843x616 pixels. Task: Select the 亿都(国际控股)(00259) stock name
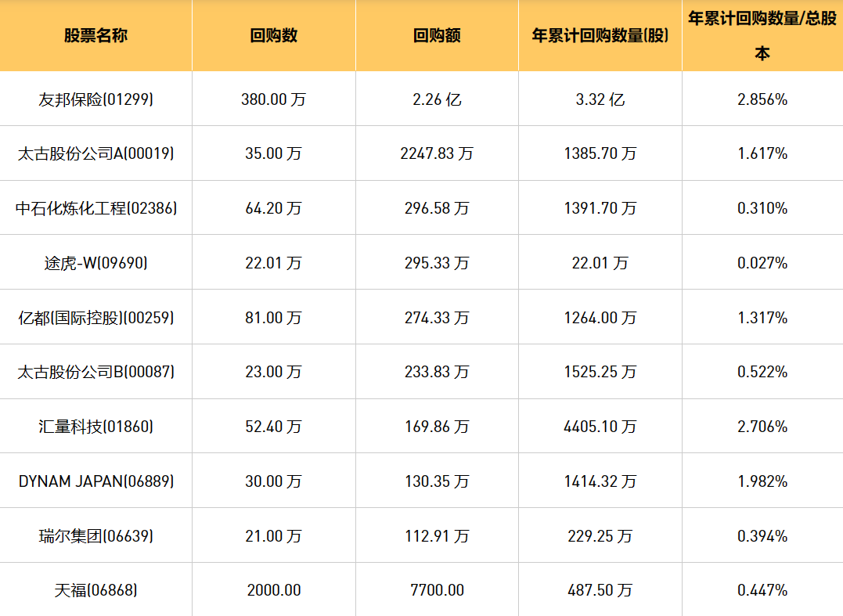click(95, 318)
